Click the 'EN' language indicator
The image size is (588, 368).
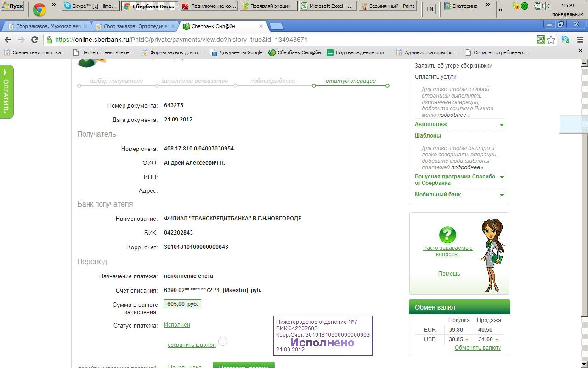click(430, 9)
